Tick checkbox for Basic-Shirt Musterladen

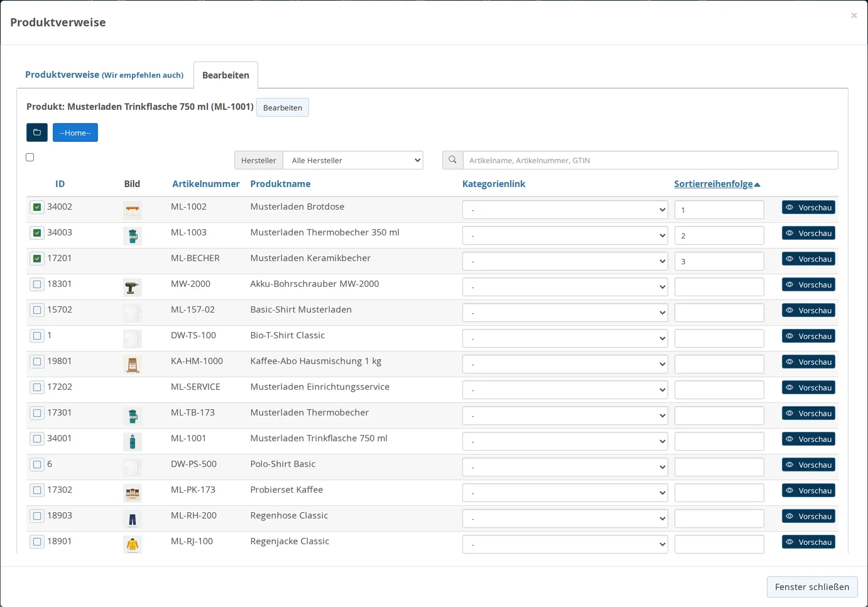point(37,310)
